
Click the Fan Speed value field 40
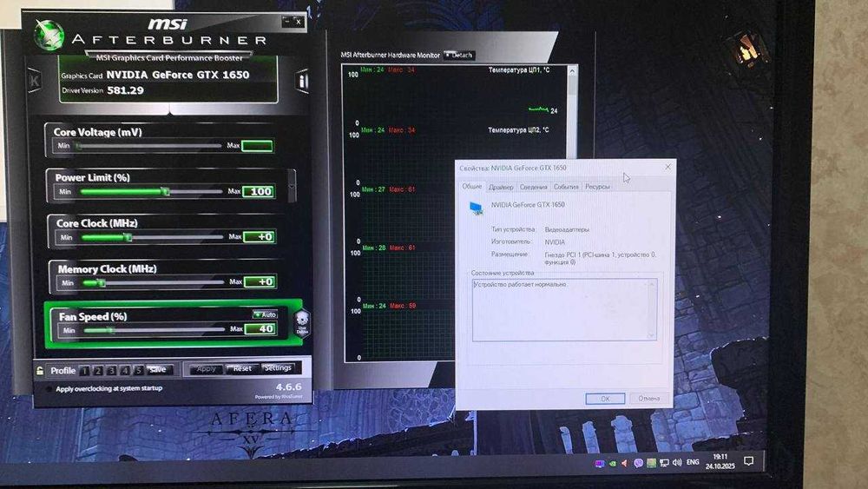[x=260, y=328]
